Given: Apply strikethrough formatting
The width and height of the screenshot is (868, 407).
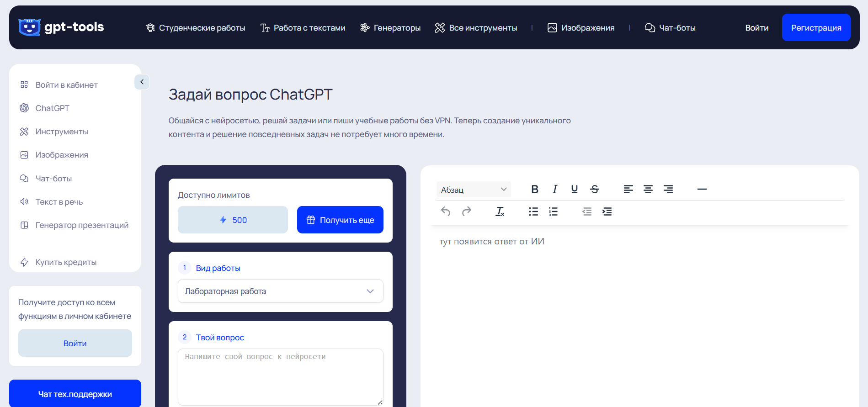Looking at the screenshot, I should (595, 189).
